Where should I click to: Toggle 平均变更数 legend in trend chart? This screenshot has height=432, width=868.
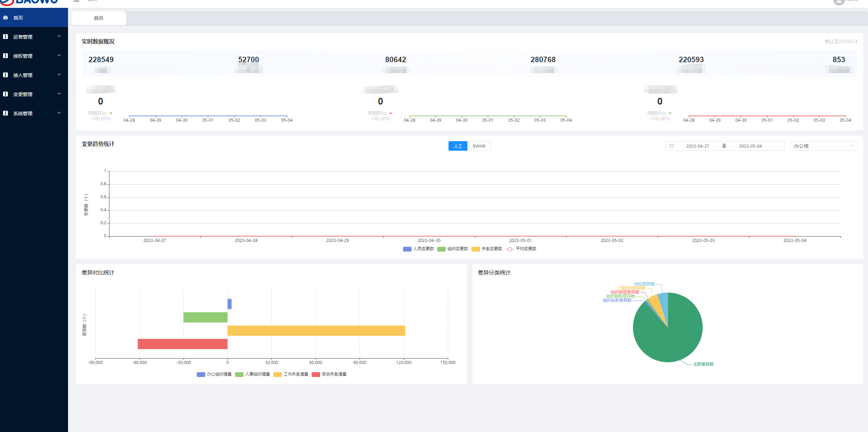tap(521, 249)
